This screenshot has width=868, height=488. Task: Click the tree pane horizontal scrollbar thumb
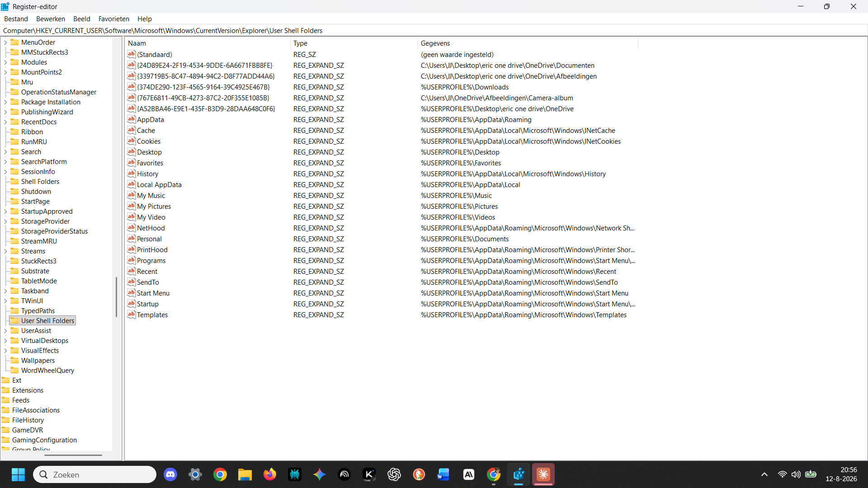pos(73,455)
